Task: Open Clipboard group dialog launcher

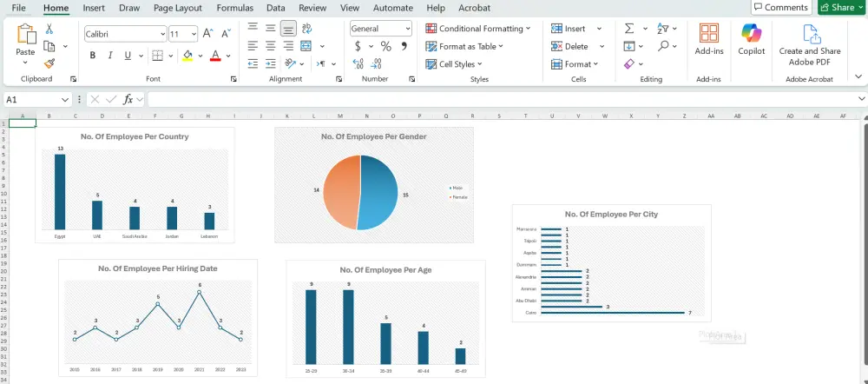Action: [x=73, y=79]
